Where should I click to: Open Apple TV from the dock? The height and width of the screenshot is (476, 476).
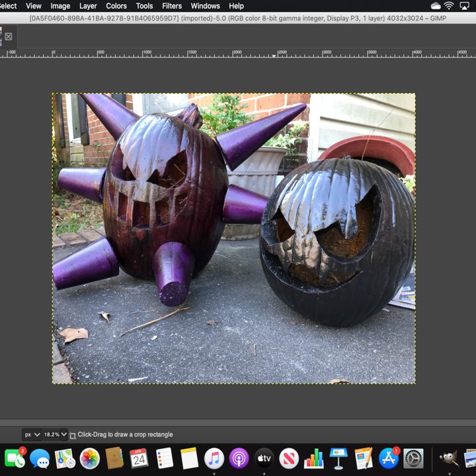point(264,458)
